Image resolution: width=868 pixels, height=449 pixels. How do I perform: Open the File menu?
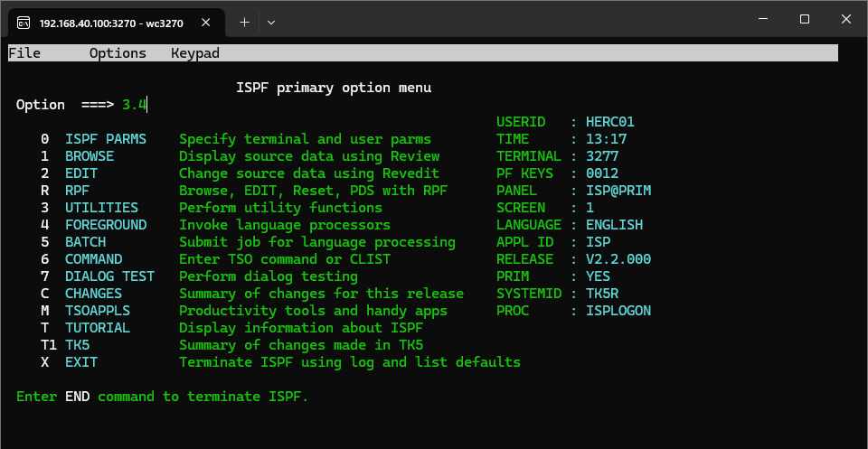[24, 53]
